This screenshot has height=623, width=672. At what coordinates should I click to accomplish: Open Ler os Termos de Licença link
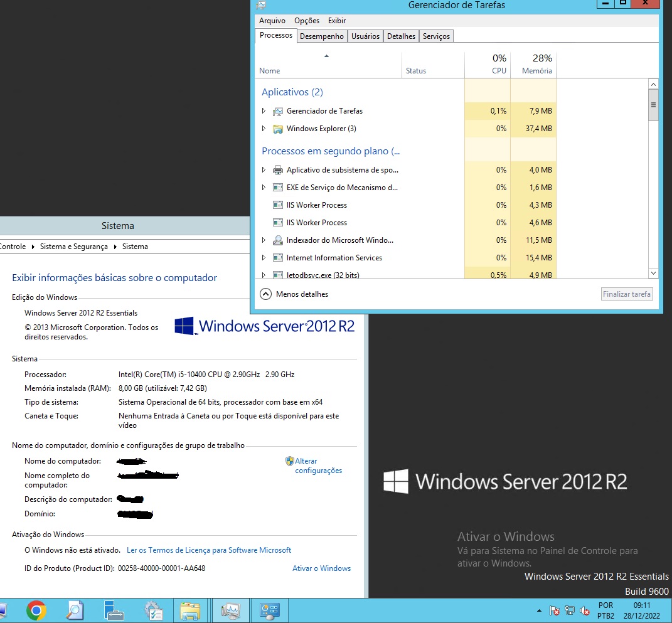pos(209,550)
